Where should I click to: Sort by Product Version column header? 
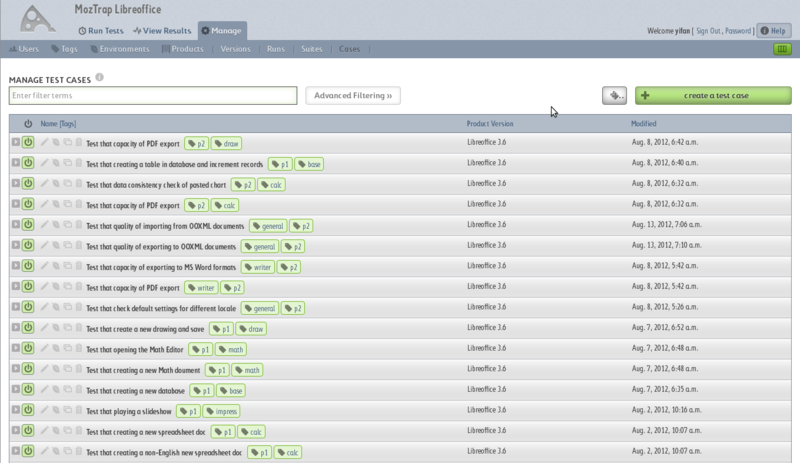490,124
